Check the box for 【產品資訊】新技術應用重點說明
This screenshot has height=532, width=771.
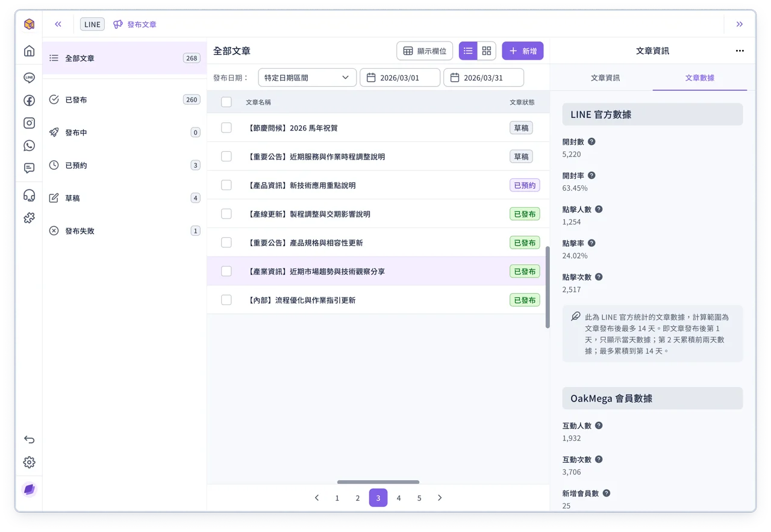tap(226, 185)
